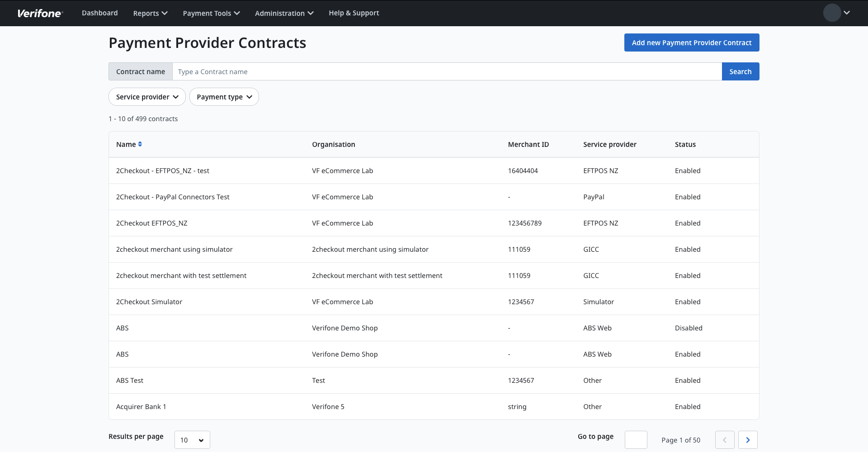Expand the Payment type filter
The width and height of the screenshot is (868, 452).
click(x=224, y=97)
